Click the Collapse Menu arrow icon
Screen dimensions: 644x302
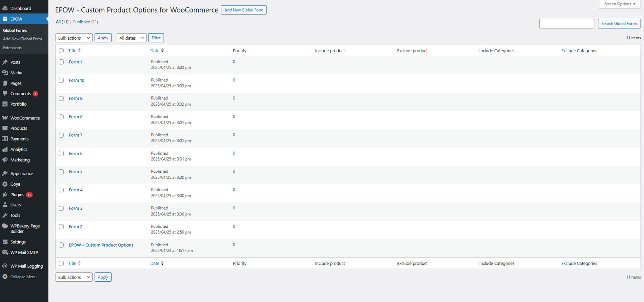tap(5, 277)
